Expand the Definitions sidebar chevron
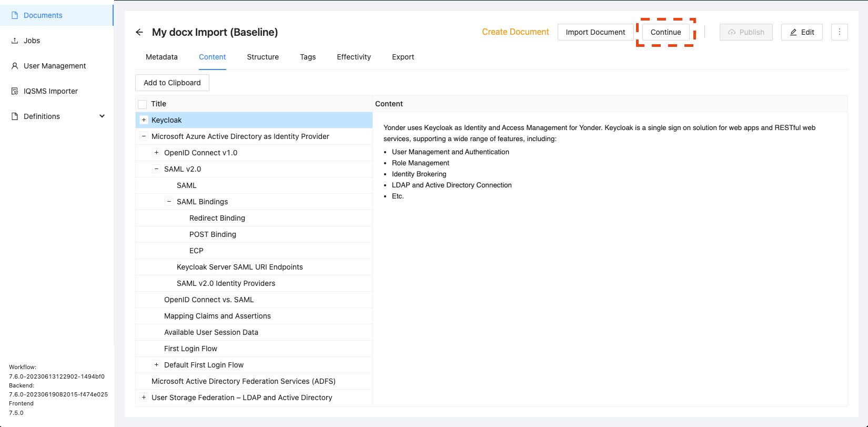Viewport: 868px width, 427px height. pyautogui.click(x=102, y=116)
